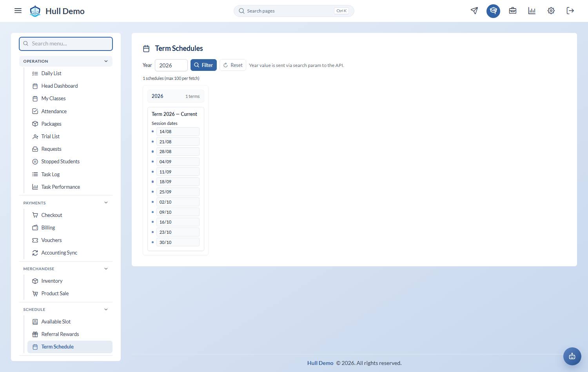Screen dimensions: 588x372
Task: Click the 02/10 session date
Action: pos(178,202)
